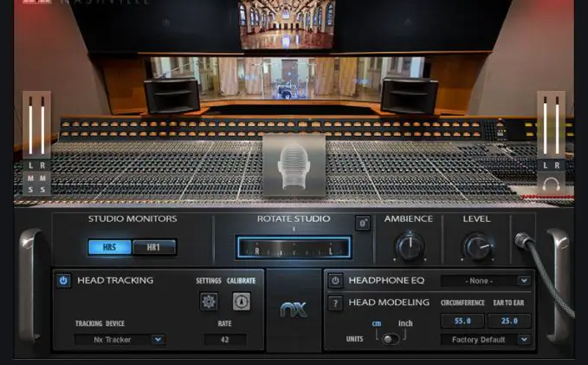
Task: Open the Tracking Device dropdown arrow
Action: [158, 340]
